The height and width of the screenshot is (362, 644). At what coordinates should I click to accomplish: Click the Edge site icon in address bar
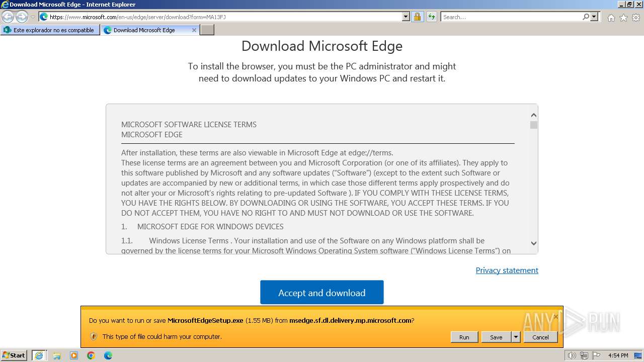pos(44,17)
